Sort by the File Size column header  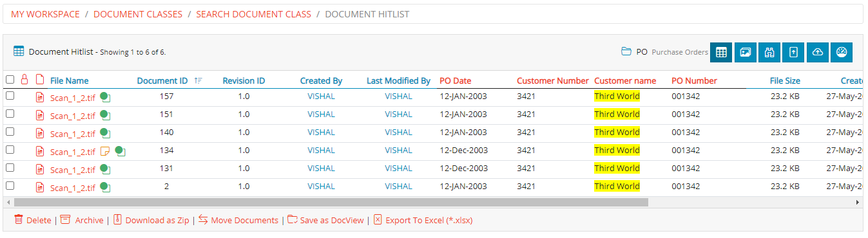click(785, 81)
